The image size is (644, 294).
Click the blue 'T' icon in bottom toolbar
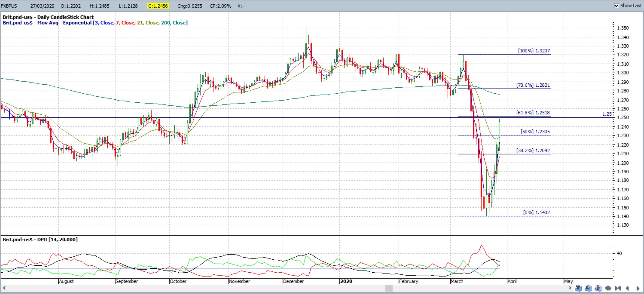pyautogui.click(x=578, y=288)
